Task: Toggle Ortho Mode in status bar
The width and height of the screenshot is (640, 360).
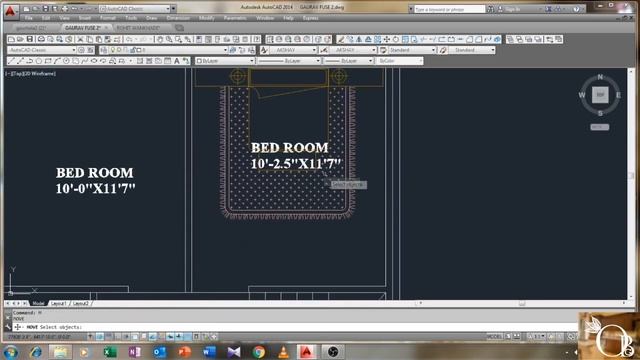Action: [118, 337]
